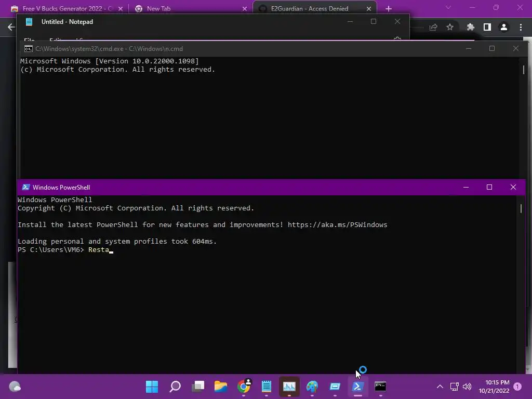Select the E2Guardian Access Denied tab
532x399 pixels.
(310, 8)
